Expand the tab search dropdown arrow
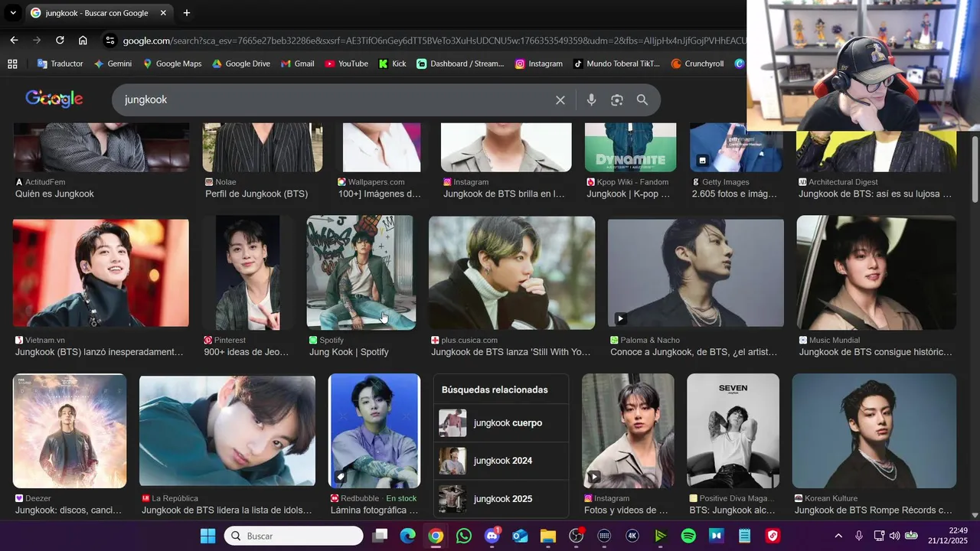 [x=13, y=13]
